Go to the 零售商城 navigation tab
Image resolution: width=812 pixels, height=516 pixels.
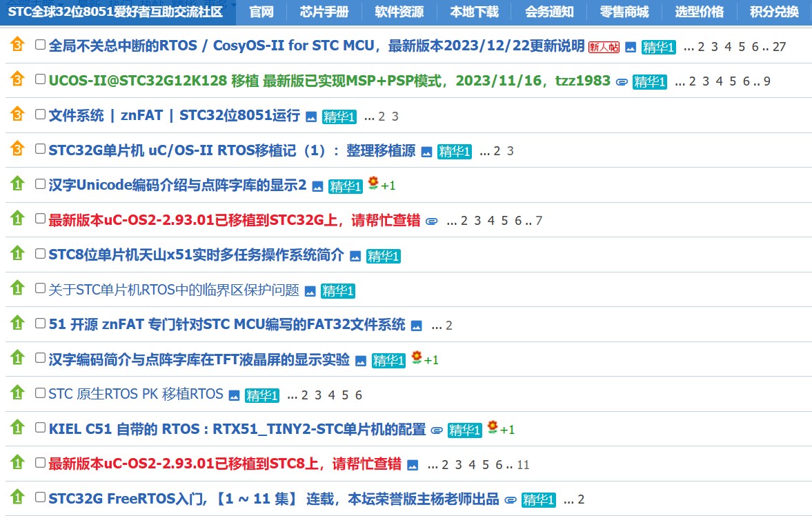pyautogui.click(x=624, y=12)
